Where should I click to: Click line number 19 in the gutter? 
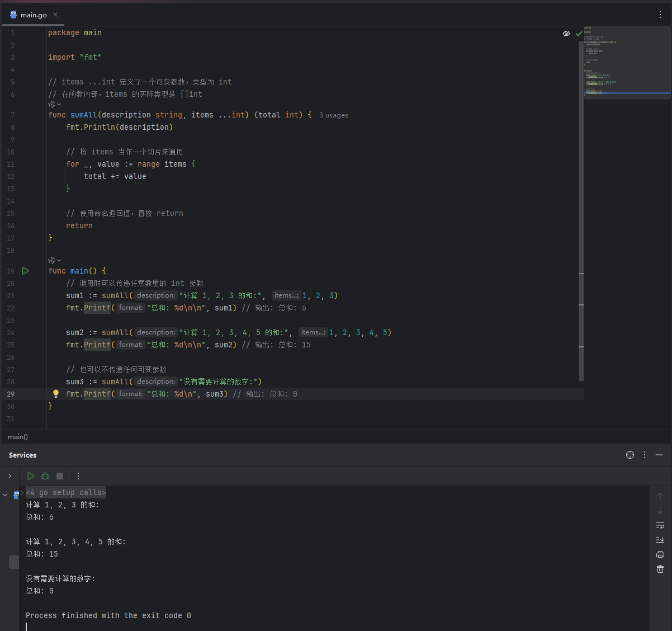pyautogui.click(x=11, y=271)
